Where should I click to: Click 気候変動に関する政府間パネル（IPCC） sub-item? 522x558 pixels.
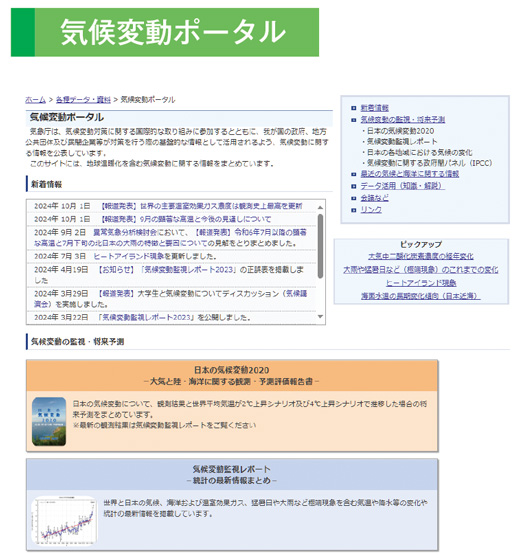pyautogui.click(x=429, y=163)
